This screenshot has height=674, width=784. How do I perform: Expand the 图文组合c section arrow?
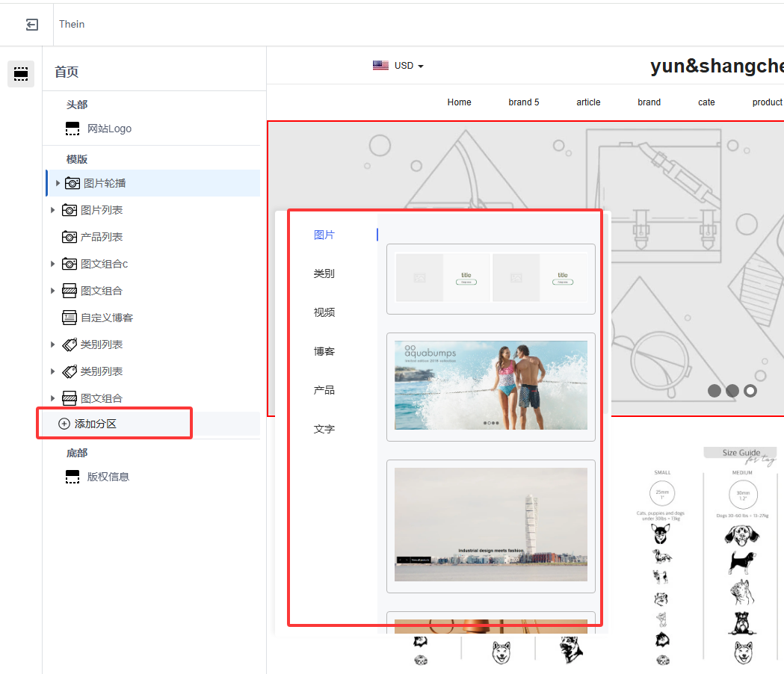(53, 264)
